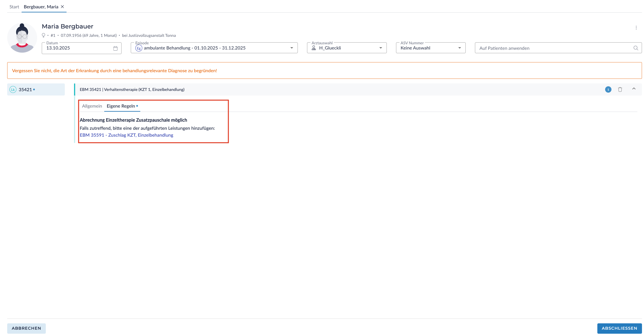Open the ASV Nummer dropdown
644x336 pixels.
coord(459,48)
